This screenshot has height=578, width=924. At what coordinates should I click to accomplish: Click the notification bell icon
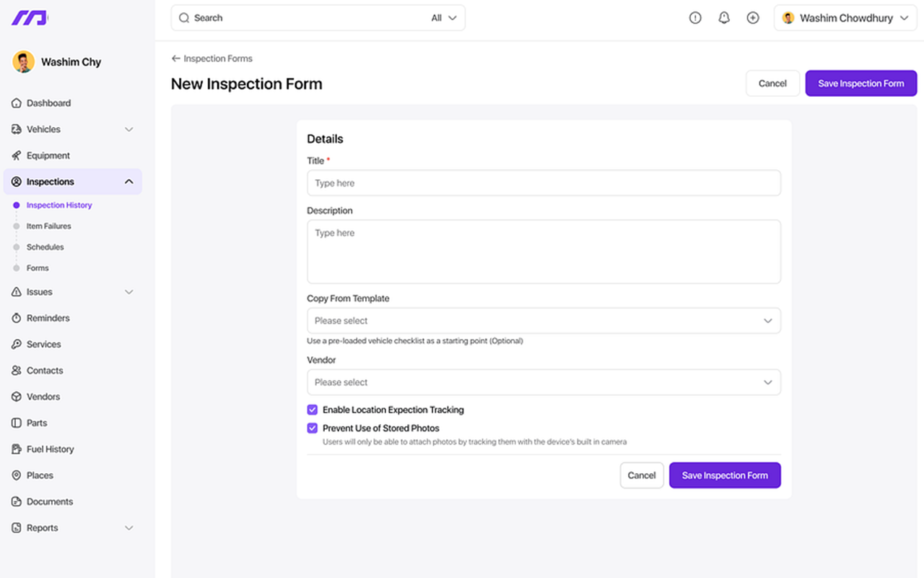724,18
